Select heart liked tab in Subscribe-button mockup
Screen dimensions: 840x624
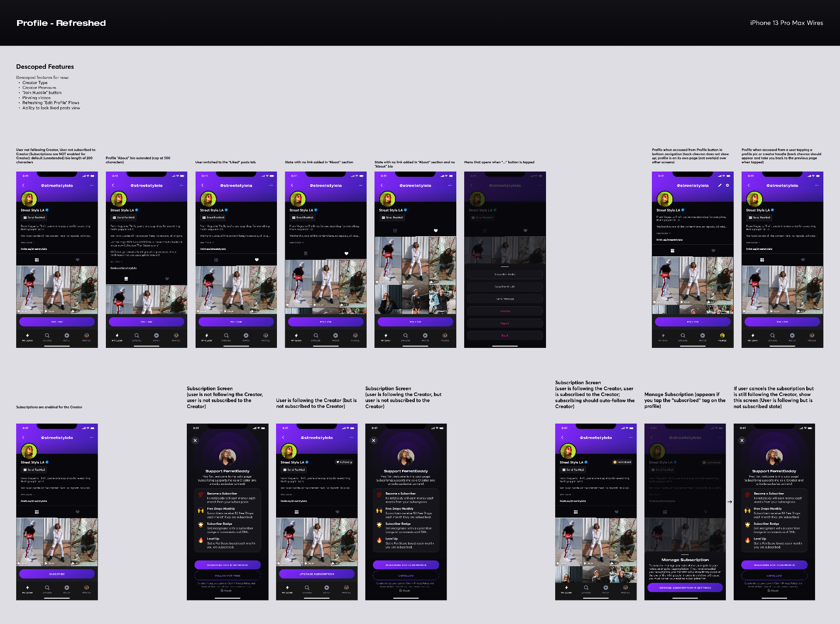[x=77, y=512]
